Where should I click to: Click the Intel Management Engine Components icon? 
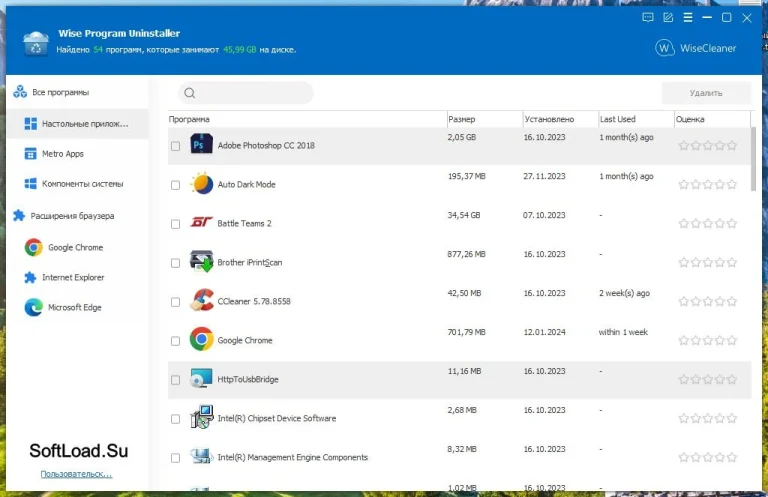click(x=201, y=456)
